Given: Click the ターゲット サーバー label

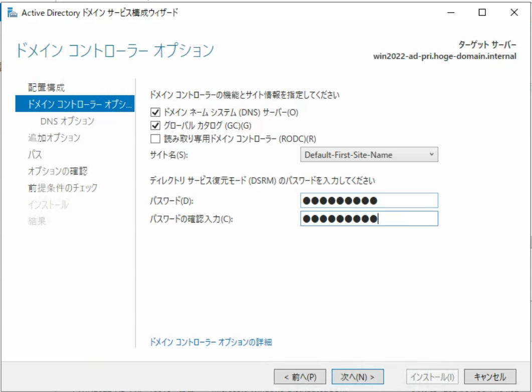Looking at the screenshot, I should coord(487,45).
